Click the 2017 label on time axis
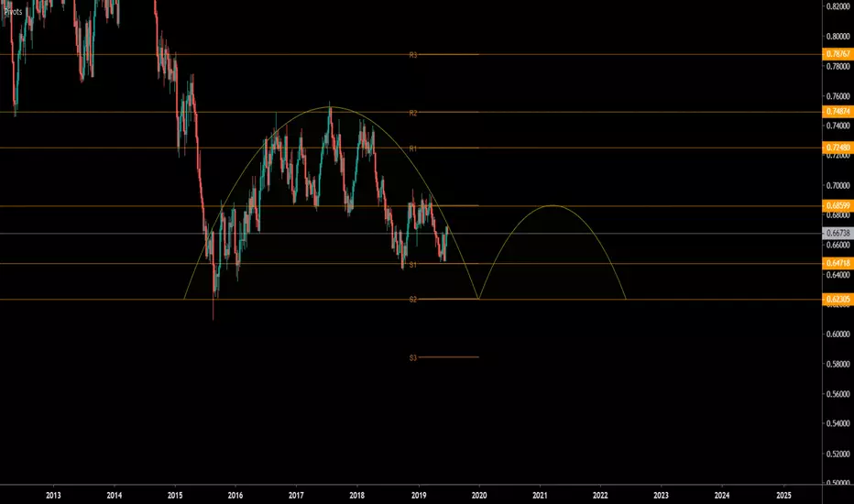 [x=296, y=495]
